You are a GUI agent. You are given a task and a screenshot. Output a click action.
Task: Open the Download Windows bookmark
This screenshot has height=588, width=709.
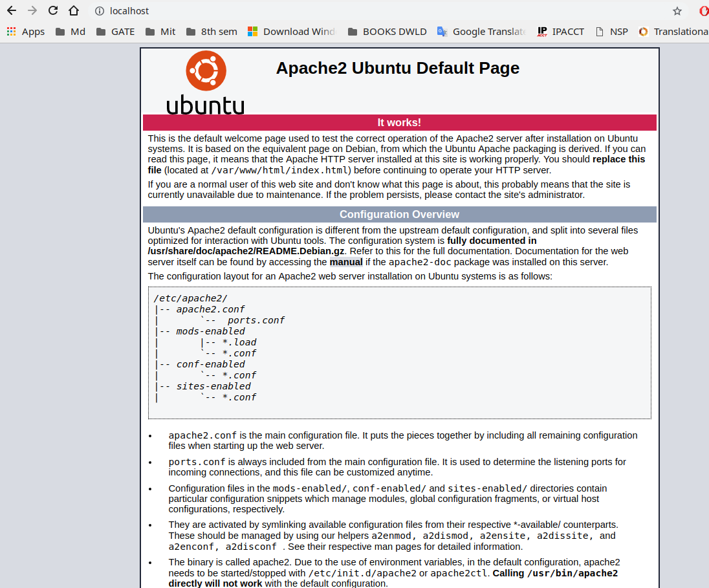pyautogui.click(x=292, y=32)
